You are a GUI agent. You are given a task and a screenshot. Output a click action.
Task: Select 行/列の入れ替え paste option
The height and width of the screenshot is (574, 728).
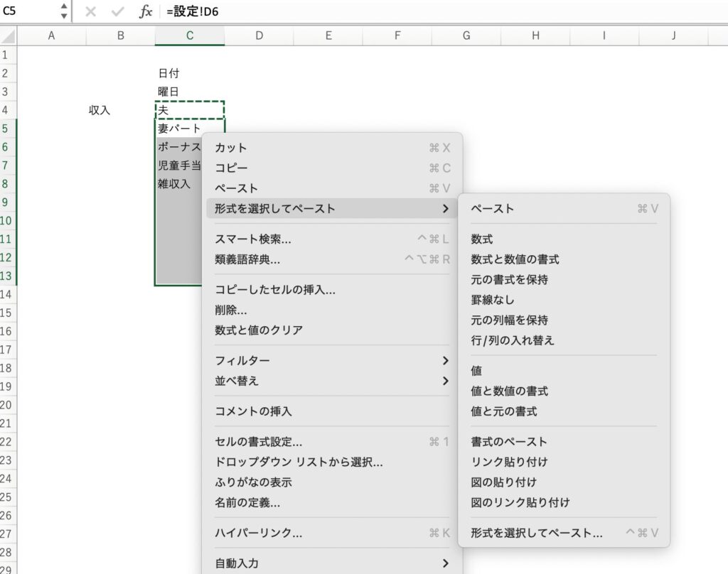(x=512, y=340)
